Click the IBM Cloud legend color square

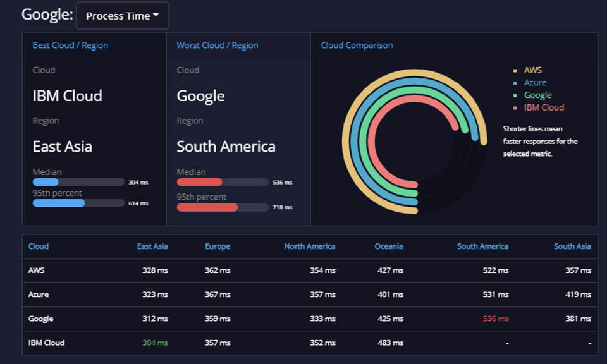point(515,108)
